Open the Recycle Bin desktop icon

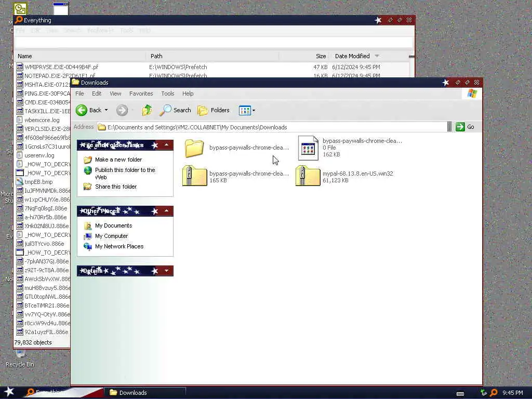pos(20,358)
